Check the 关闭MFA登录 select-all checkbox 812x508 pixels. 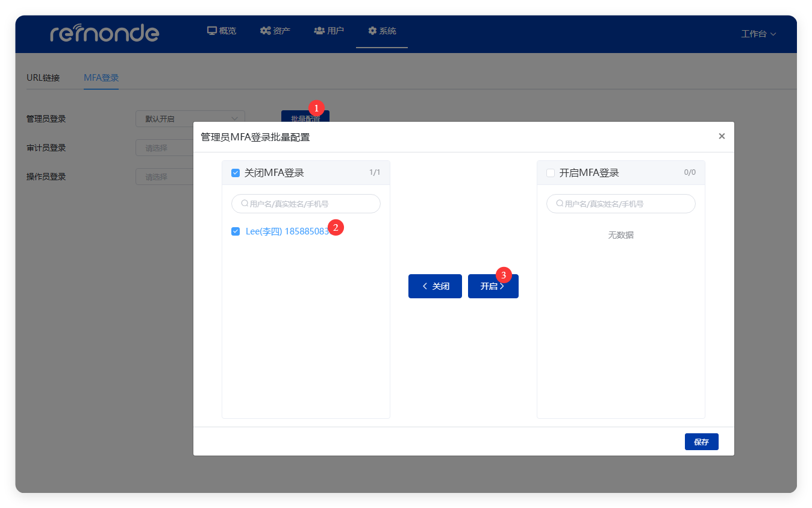[235, 172]
